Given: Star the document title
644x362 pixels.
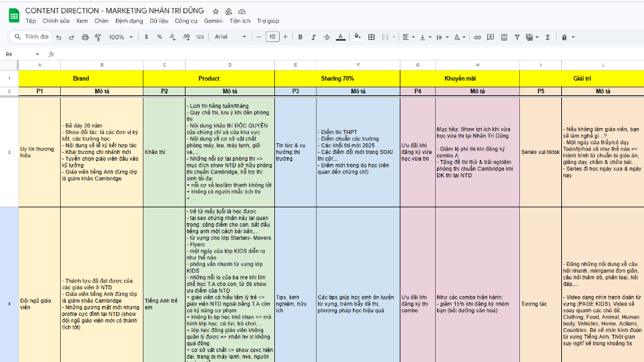Looking at the screenshot, I should click(x=216, y=11).
